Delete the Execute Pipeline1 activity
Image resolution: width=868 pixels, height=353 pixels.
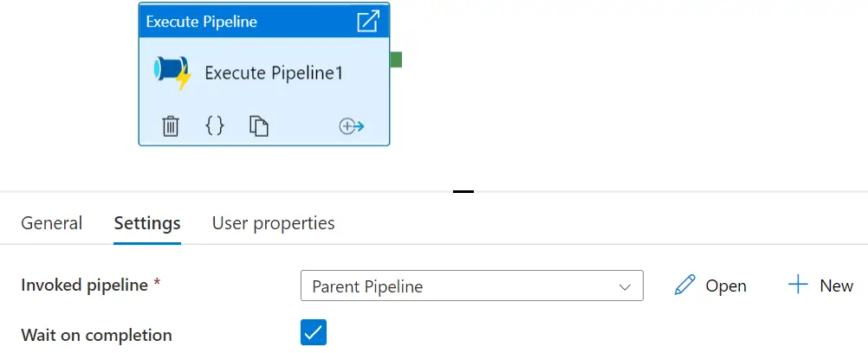(x=171, y=126)
